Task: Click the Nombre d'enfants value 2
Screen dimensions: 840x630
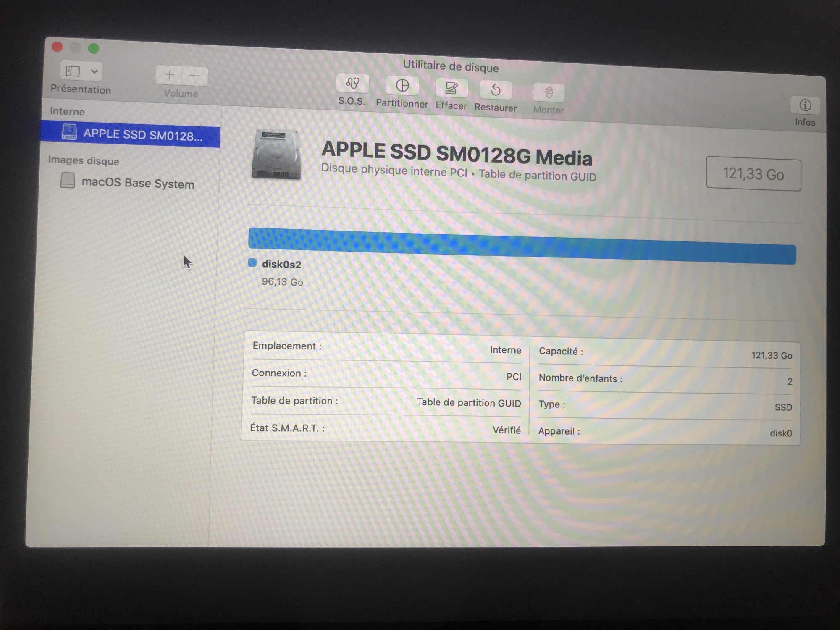Action: (790, 381)
